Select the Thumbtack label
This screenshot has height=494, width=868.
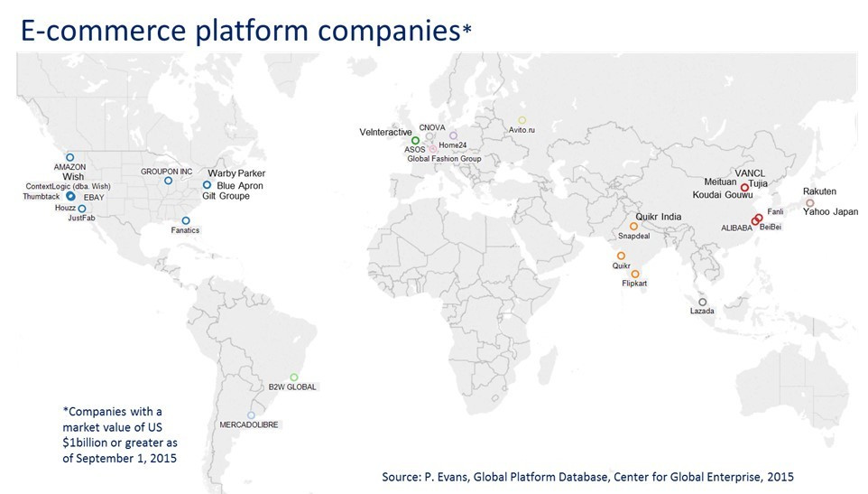pyautogui.click(x=41, y=197)
